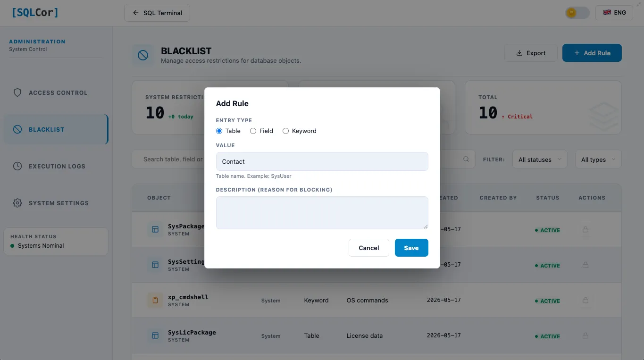Click the clock icon for Execution Logs
Image resolution: width=644 pixels, height=360 pixels.
click(17, 166)
